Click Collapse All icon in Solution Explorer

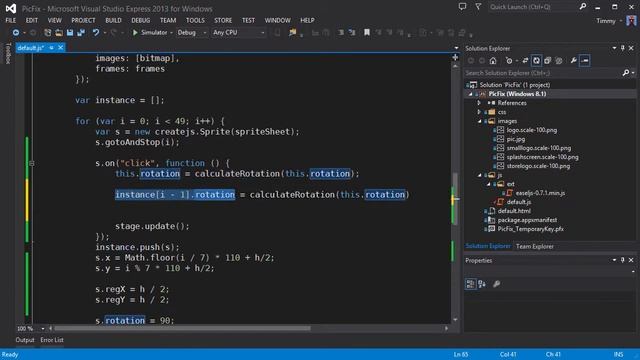[547, 61]
